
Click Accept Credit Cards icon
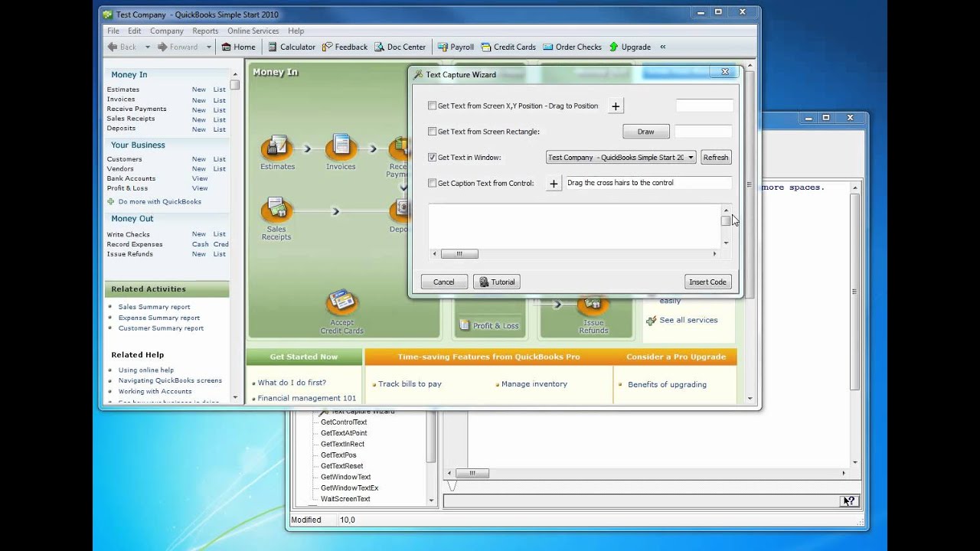[341, 302]
